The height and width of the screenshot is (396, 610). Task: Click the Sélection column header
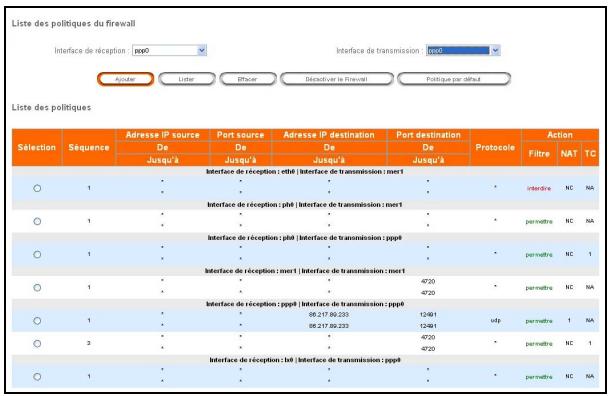tap(37, 147)
